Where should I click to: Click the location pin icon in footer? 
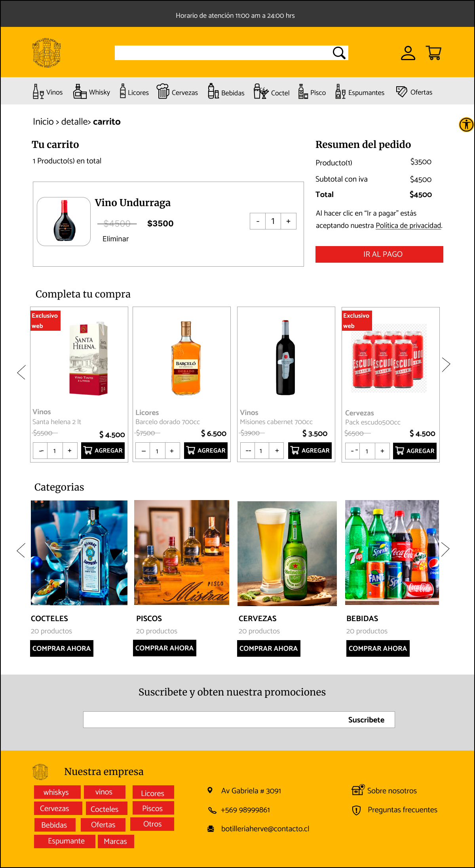pos(210,790)
